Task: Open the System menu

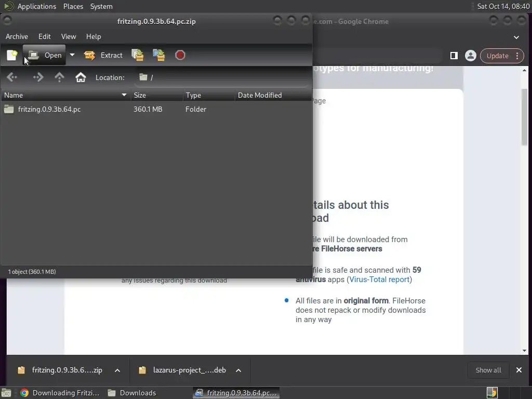Action: coord(101,6)
